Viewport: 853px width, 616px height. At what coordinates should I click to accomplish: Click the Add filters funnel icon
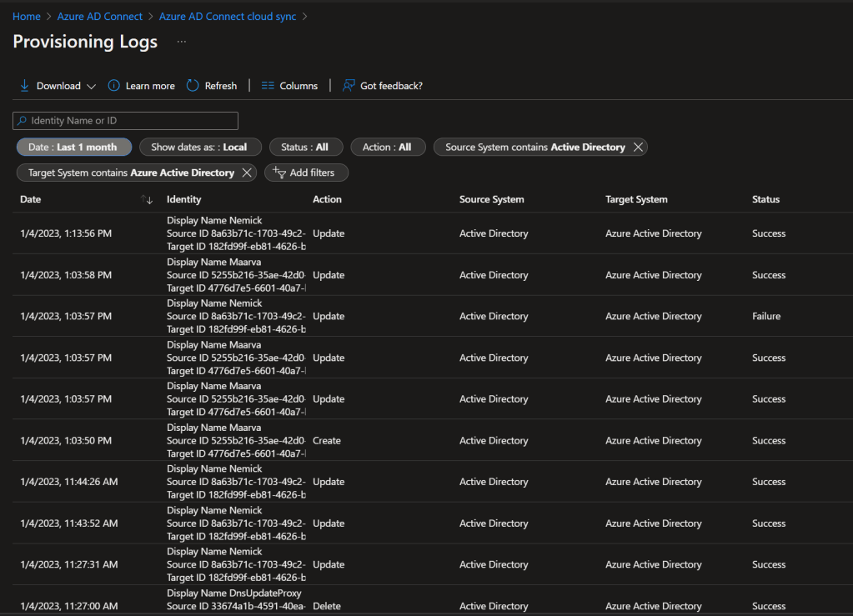[279, 173]
